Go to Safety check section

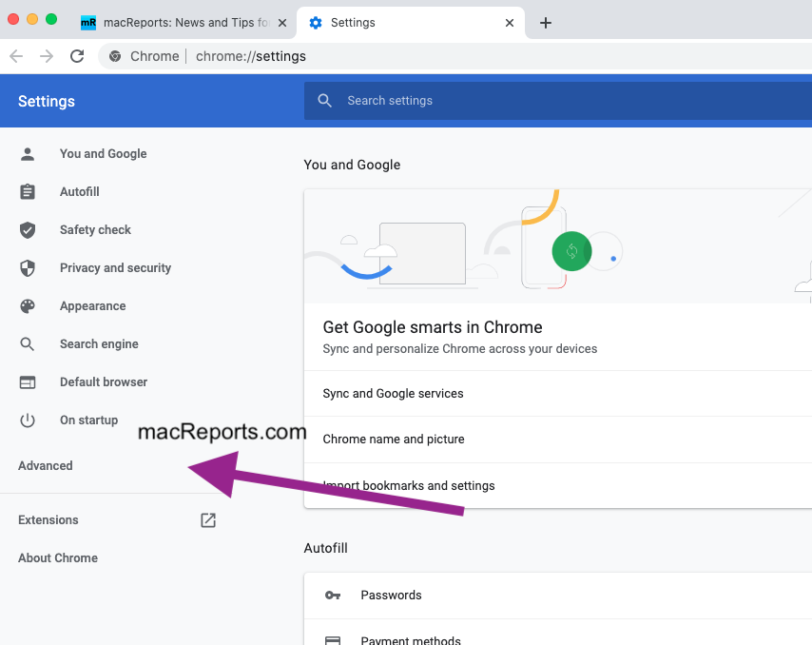pos(95,230)
